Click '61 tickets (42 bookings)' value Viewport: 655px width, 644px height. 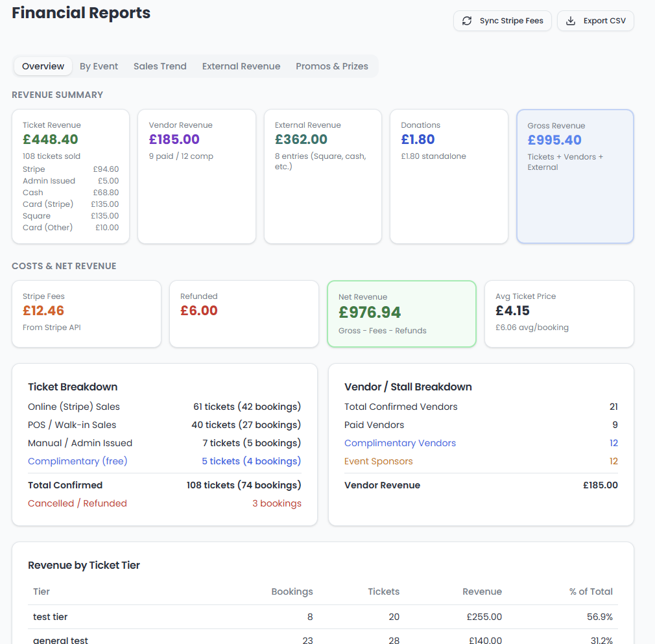247,407
